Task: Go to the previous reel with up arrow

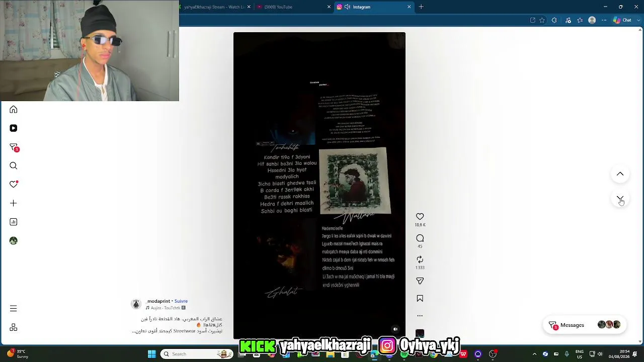Action: point(620,174)
